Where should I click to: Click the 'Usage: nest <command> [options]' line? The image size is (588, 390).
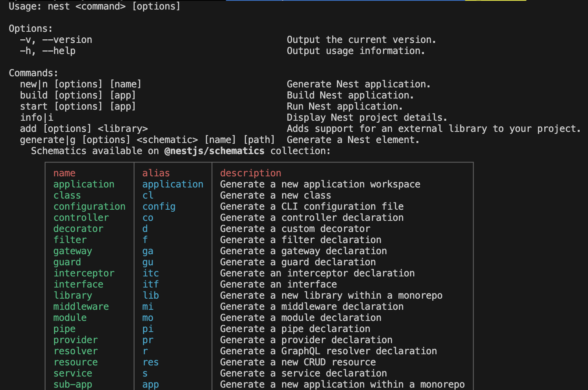tap(95, 6)
